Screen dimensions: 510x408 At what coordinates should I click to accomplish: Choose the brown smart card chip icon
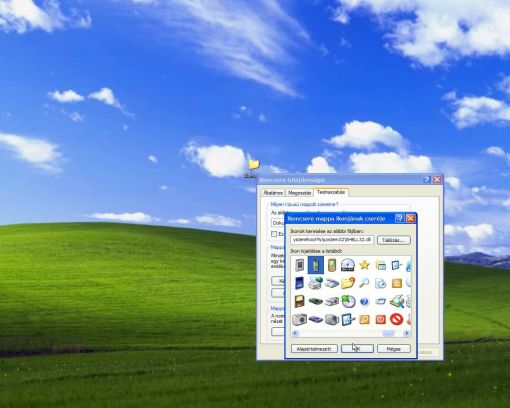[x=300, y=302]
